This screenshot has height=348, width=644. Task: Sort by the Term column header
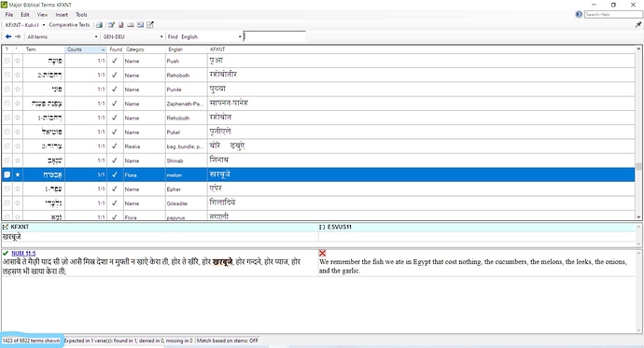tap(44, 49)
